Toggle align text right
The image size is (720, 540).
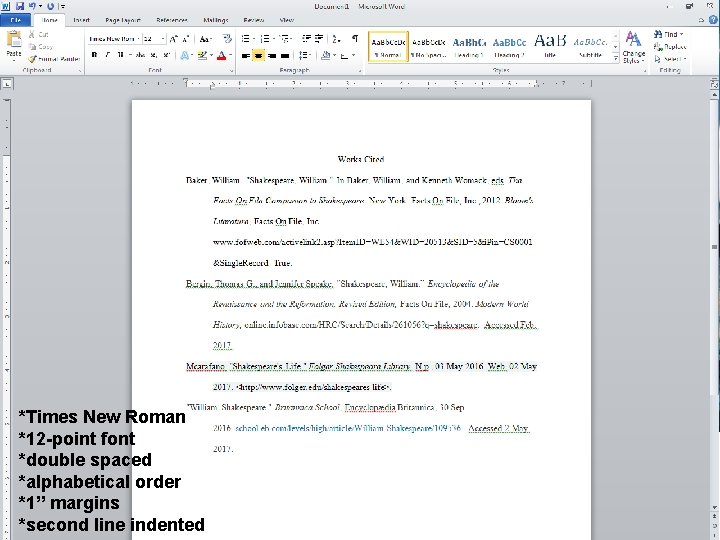coord(272,56)
